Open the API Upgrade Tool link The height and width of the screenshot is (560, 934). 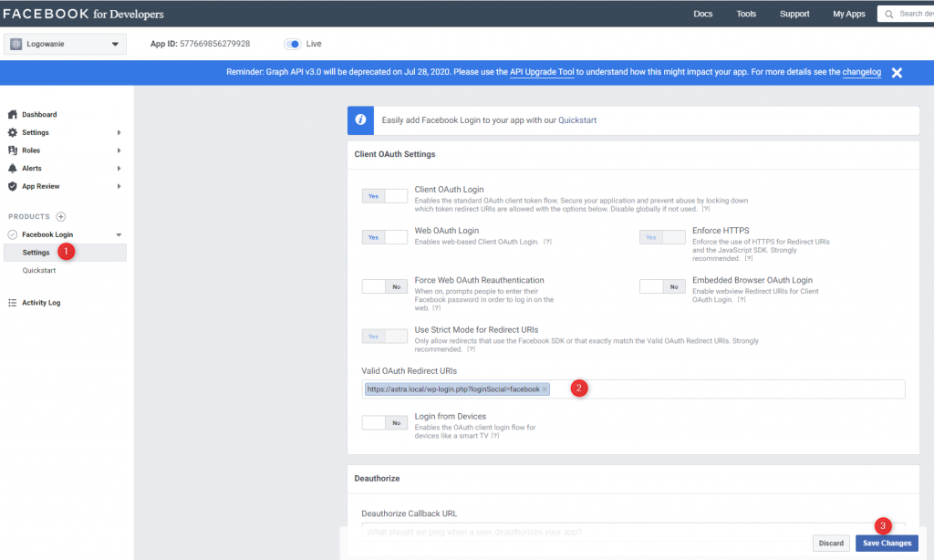[x=542, y=72]
